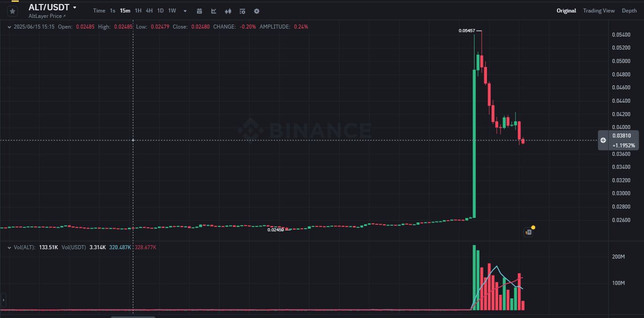Image resolution: width=644 pixels, height=318 pixels.
Task: Open chart settings gear icon
Action: tap(256, 11)
